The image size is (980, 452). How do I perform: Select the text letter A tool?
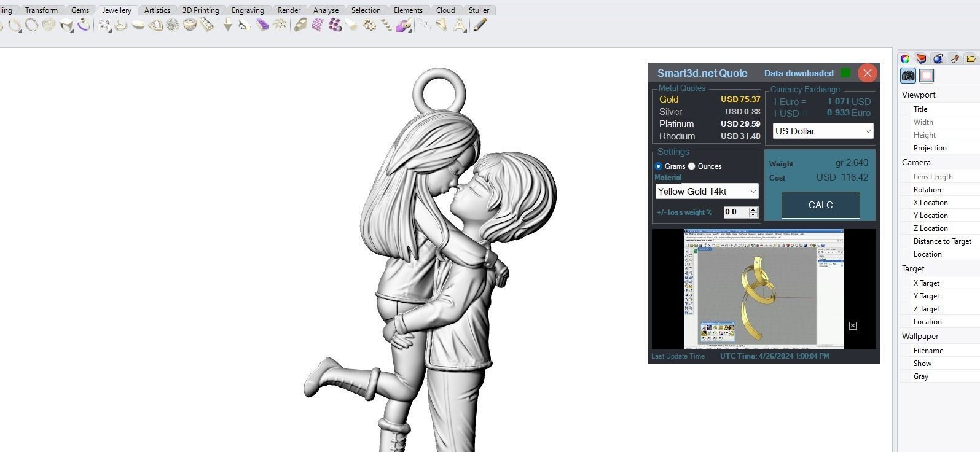pyautogui.click(x=459, y=25)
